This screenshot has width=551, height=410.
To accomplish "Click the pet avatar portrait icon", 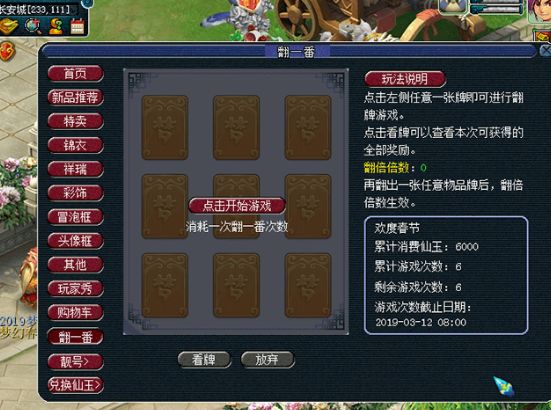I will click(453, 7).
